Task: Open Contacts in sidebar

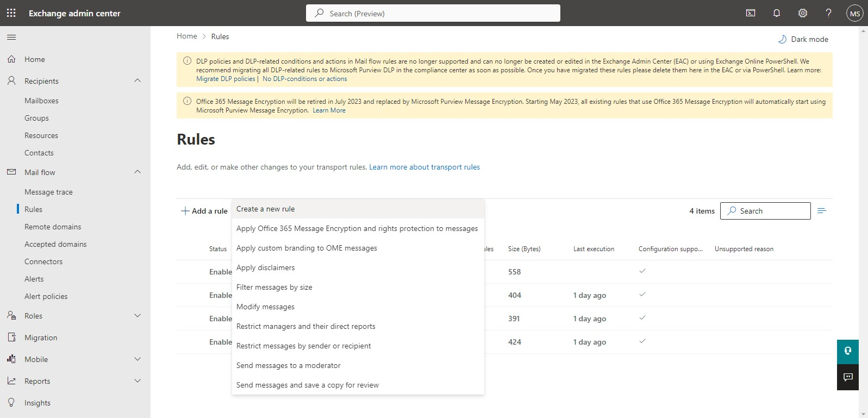Action: (x=39, y=153)
